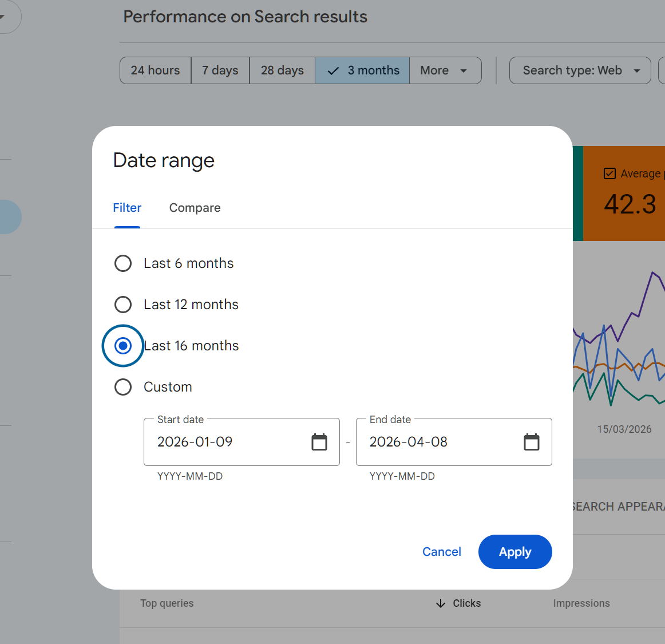Open the Start date calendar picker icon
Image resolution: width=665 pixels, height=644 pixels.
pos(319,442)
